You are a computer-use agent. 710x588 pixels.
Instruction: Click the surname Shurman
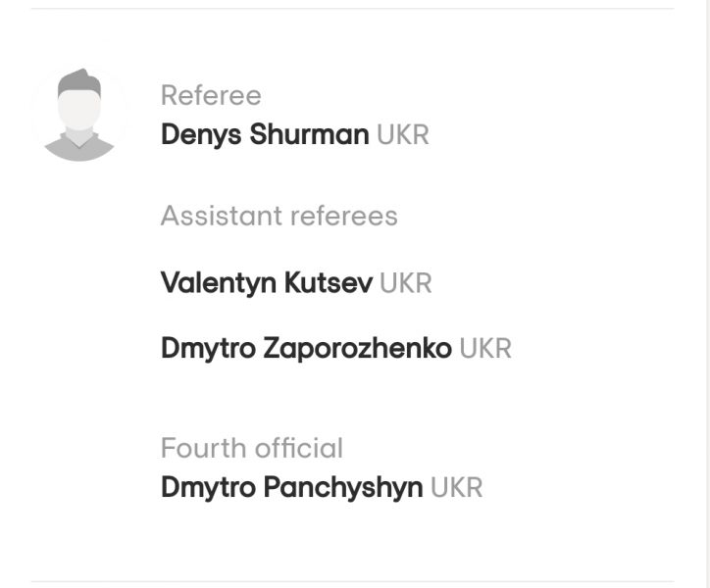pyautogui.click(x=310, y=134)
